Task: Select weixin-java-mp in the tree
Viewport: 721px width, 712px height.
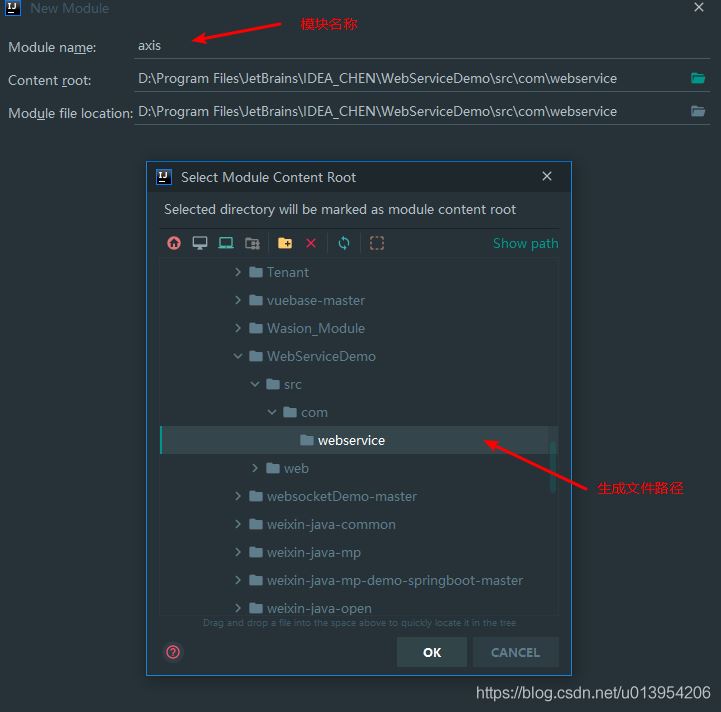Action: pyautogui.click(x=305, y=552)
